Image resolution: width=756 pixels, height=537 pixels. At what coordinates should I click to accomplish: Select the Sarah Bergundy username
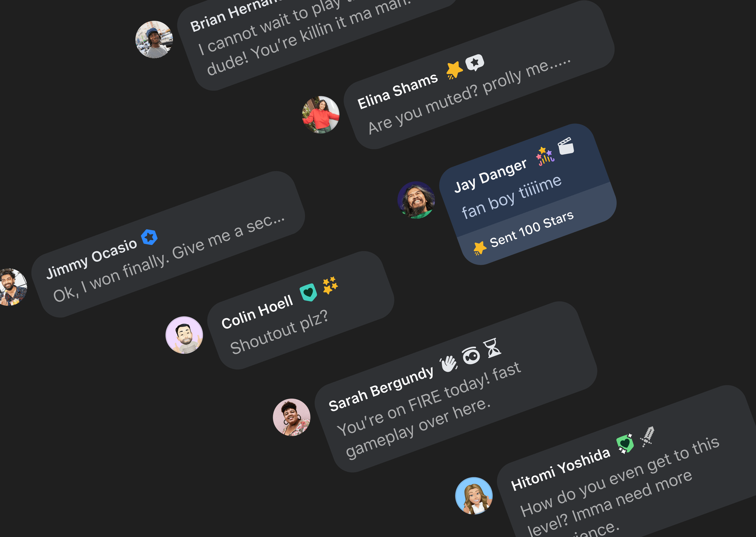tap(381, 389)
